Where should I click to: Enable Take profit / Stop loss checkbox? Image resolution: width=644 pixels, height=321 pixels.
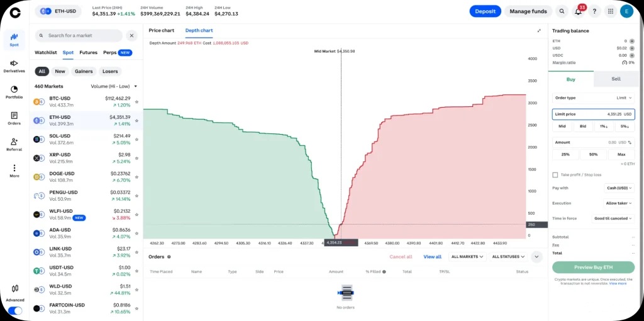tap(555, 175)
